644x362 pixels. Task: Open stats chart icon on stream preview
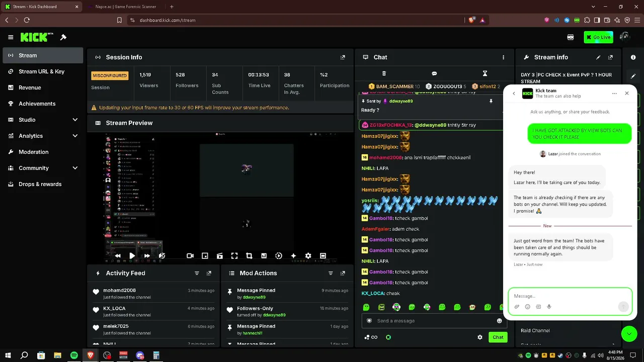pyautogui.click(x=264, y=256)
